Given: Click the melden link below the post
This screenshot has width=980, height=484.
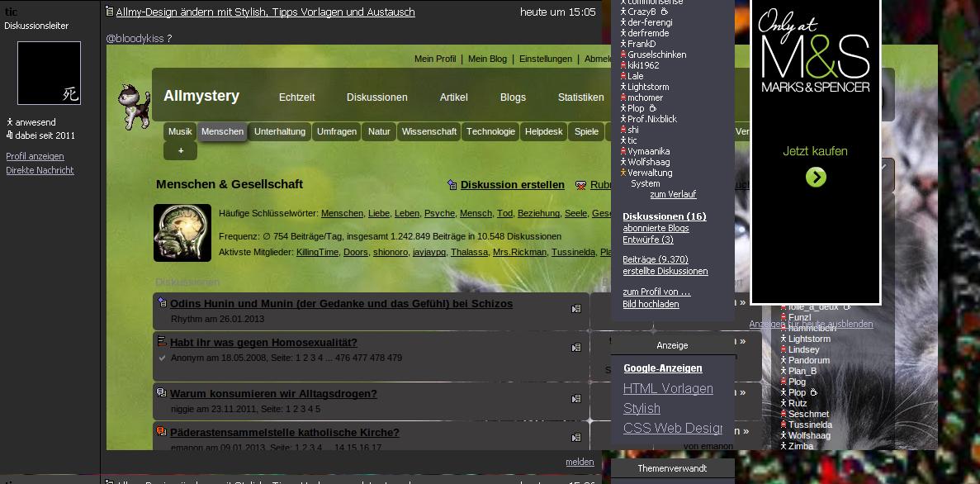Looking at the screenshot, I should pyautogui.click(x=580, y=462).
